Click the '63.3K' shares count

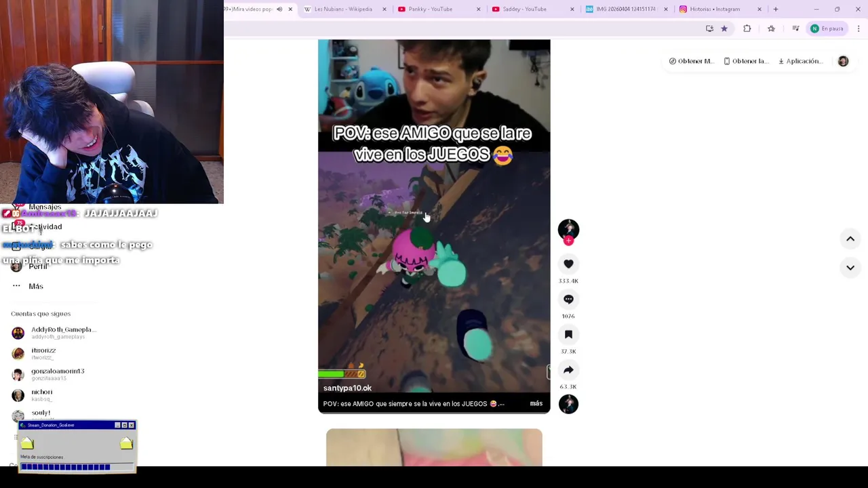pos(568,386)
